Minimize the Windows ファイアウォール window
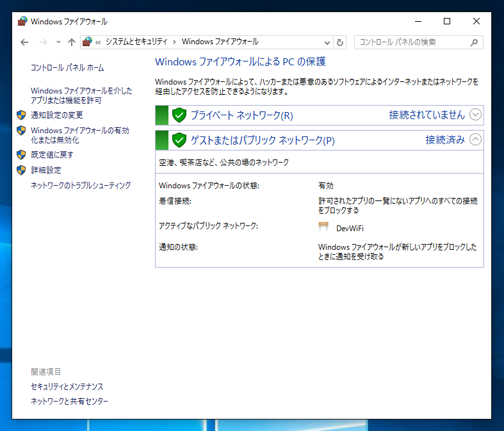504x431 pixels. (418, 22)
